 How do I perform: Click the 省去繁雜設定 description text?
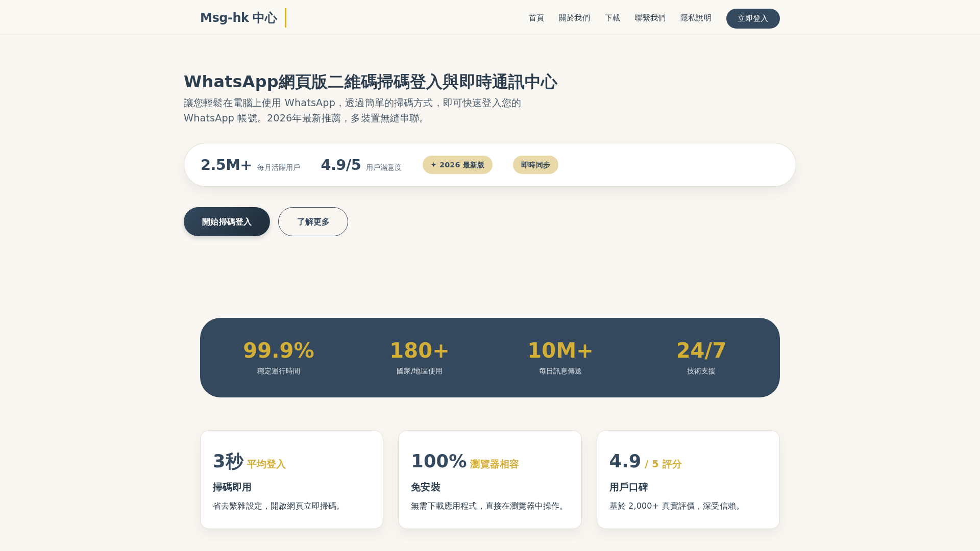click(x=279, y=506)
